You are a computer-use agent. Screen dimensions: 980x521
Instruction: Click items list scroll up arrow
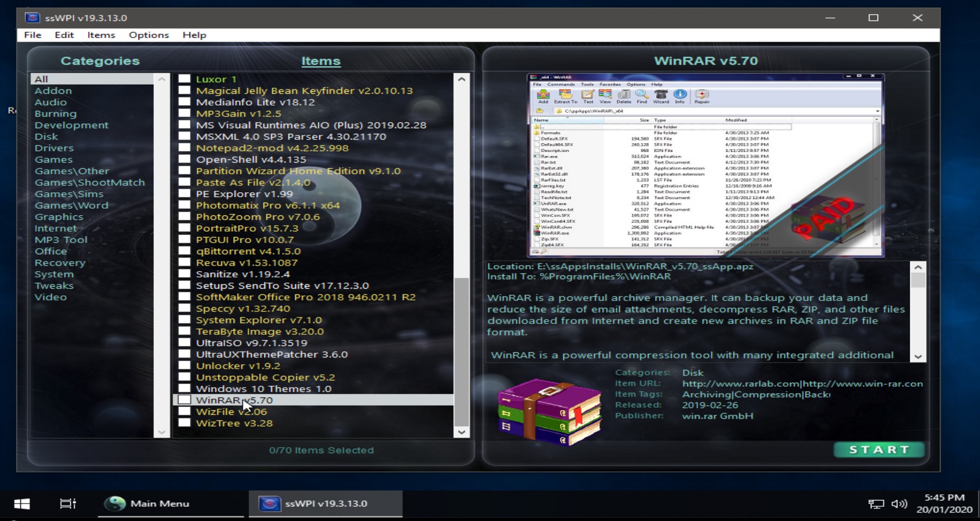coord(461,79)
